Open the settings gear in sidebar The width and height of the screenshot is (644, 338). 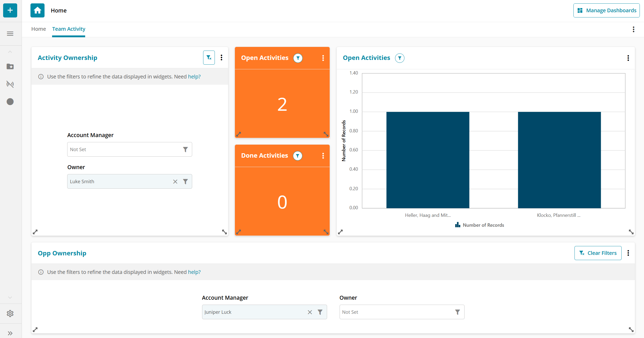(x=10, y=314)
